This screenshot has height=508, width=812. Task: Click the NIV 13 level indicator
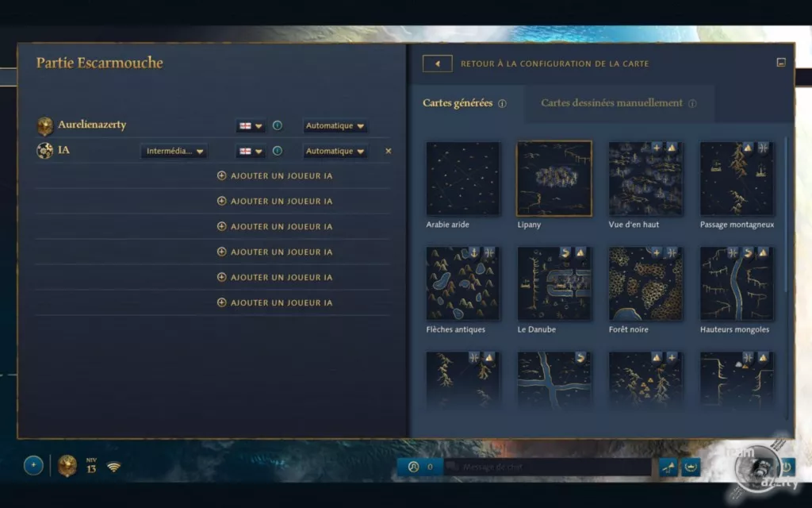pos(91,465)
